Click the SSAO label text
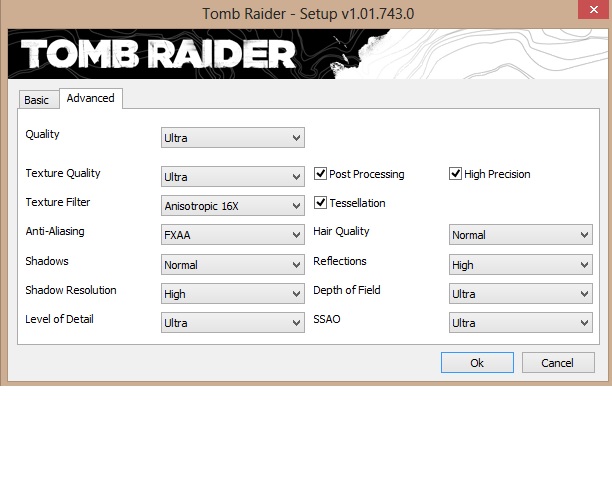The image size is (612, 500). click(327, 319)
